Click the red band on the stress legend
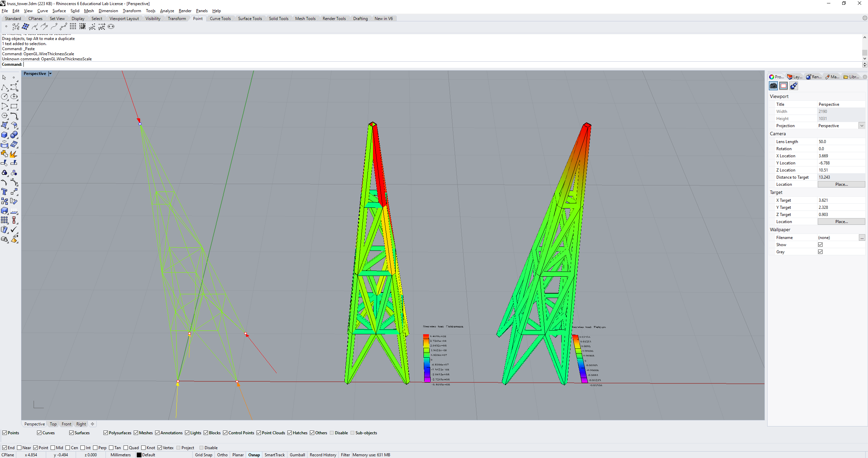868x458 pixels. point(426,336)
